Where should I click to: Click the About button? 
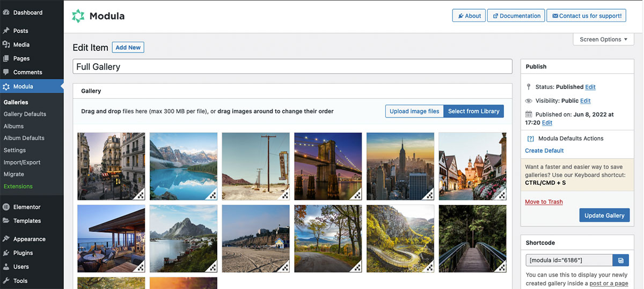tap(469, 16)
